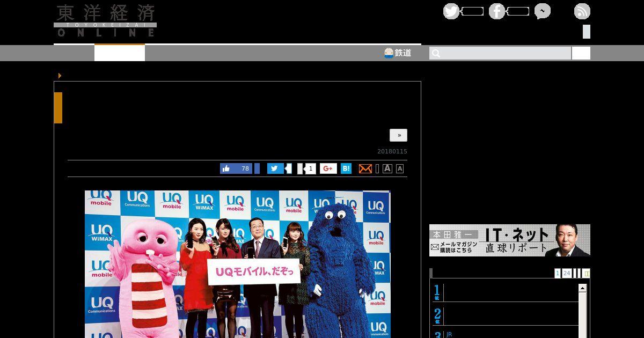
Task: Open the UQ mobile press photo
Action: click(x=238, y=264)
